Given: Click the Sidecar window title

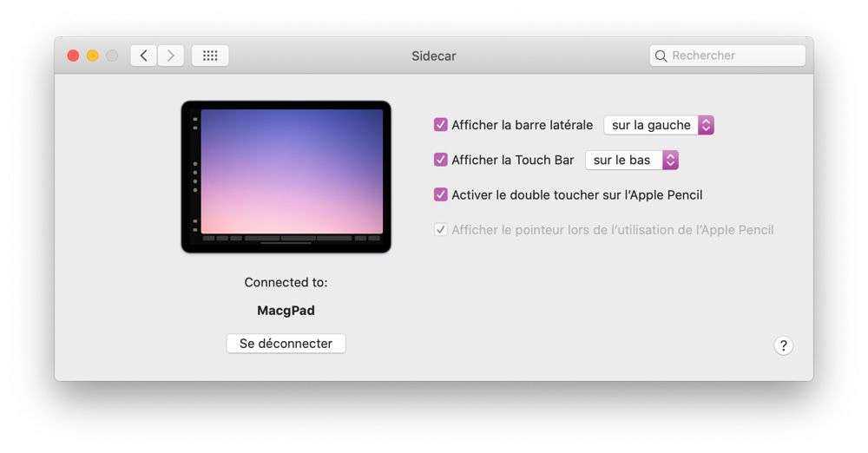Looking at the screenshot, I should [434, 56].
